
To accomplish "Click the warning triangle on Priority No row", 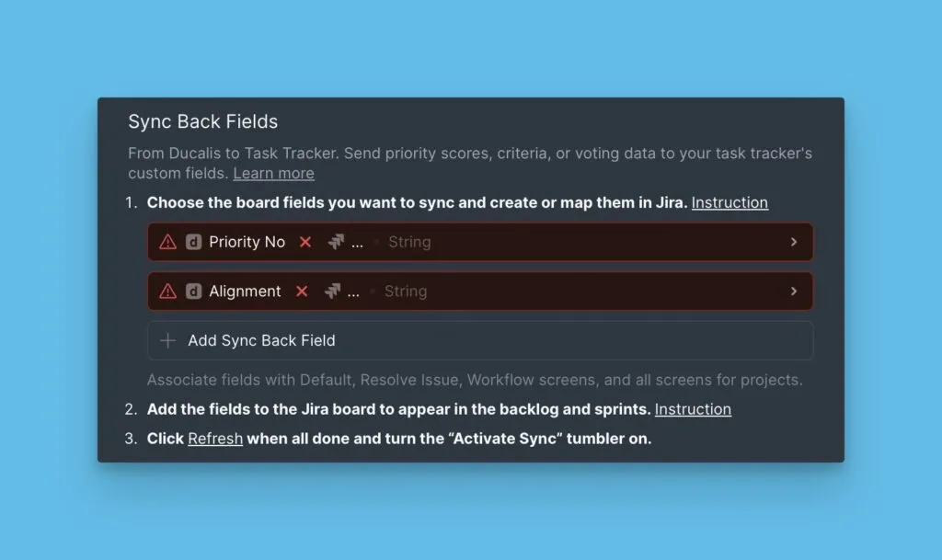I will click(167, 242).
